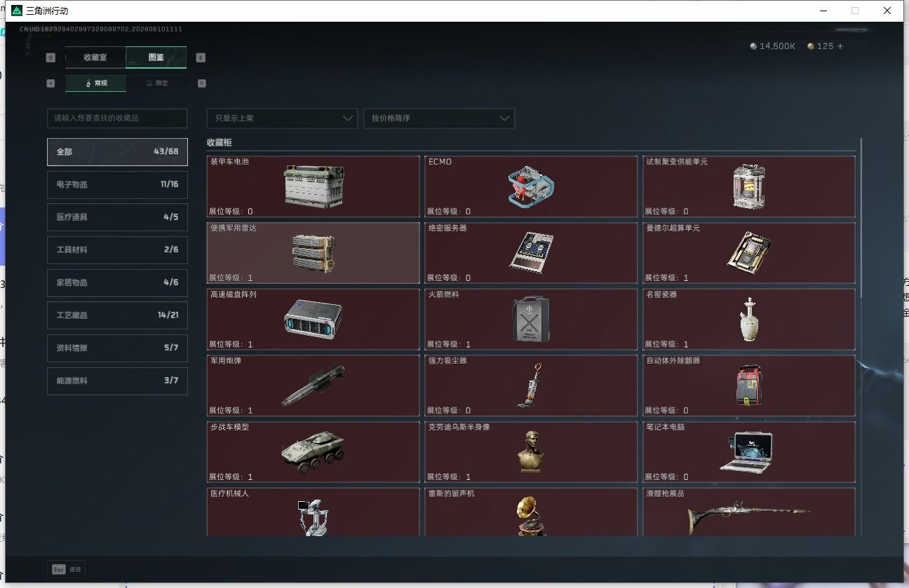Select the 便携军用雷达 radar item image

coord(314,252)
